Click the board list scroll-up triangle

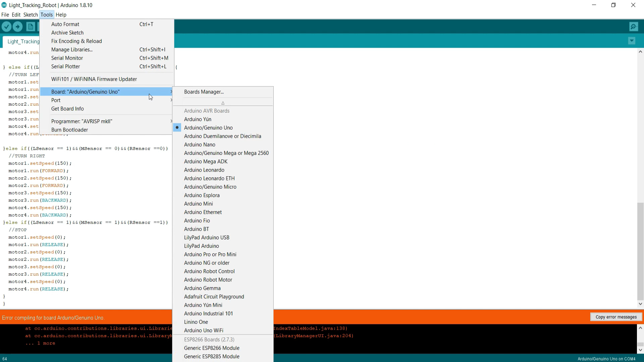coord(223,103)
